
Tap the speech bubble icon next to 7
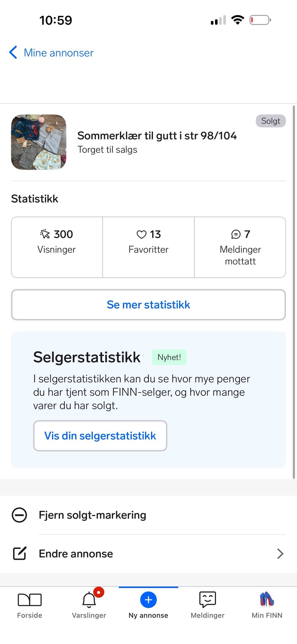tap(236, 235)
